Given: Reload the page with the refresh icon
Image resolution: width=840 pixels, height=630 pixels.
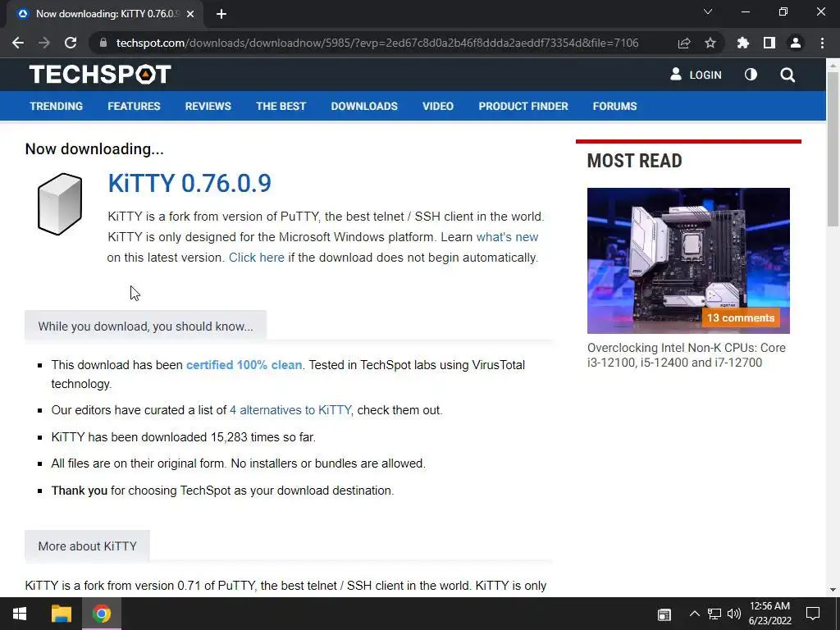Looking at the screenshot, I should tap(71, 43).
